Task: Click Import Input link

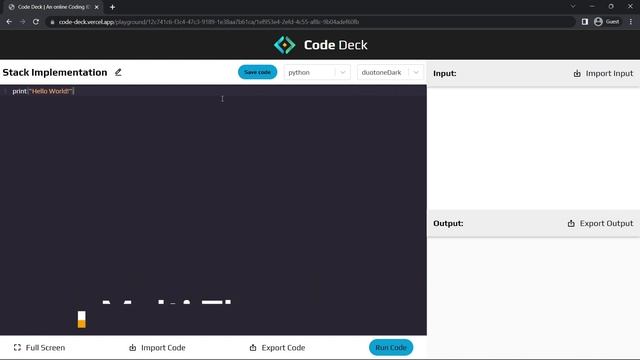Action: point(603,73)
